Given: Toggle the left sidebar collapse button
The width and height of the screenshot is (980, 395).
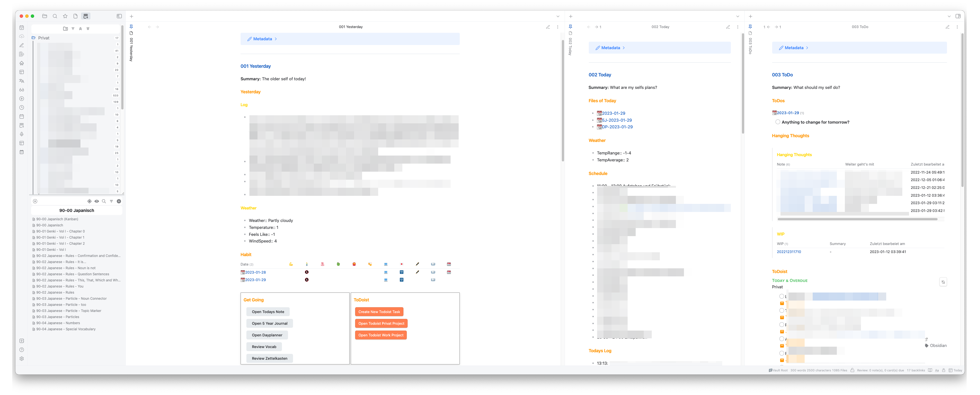Looking at the screenshot, I should (x=119, y=16).
